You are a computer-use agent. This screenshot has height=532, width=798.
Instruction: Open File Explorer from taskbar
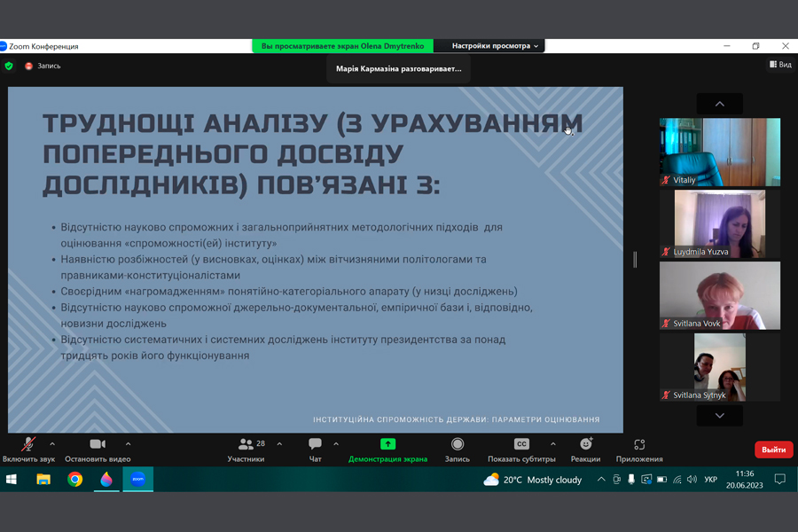point(43,479)
